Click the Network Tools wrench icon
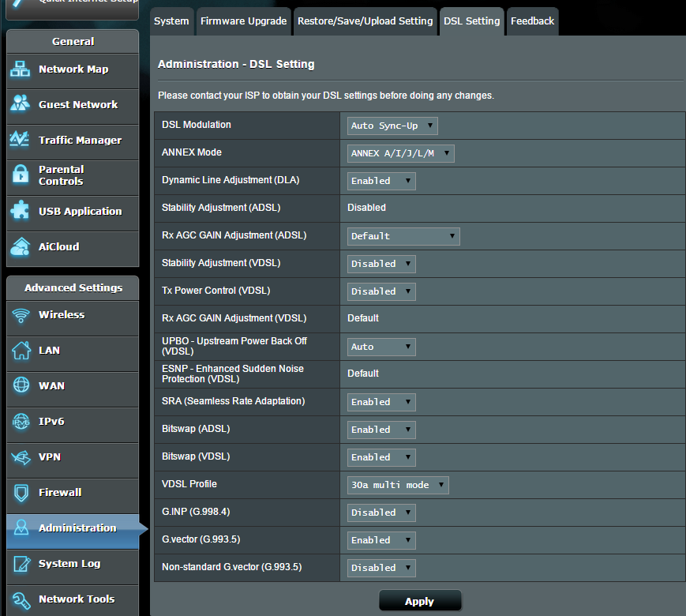Viewport: 686px width, 616px height. point(21,599)
